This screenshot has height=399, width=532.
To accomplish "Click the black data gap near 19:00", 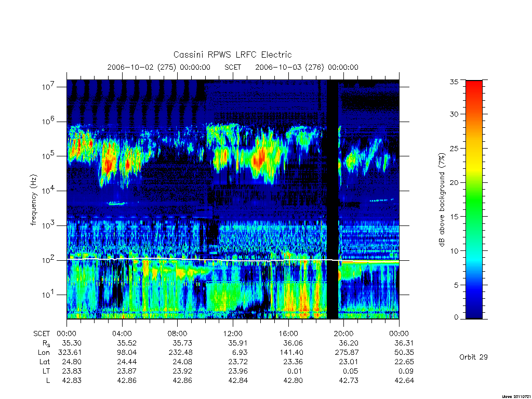I will (332, 199).
